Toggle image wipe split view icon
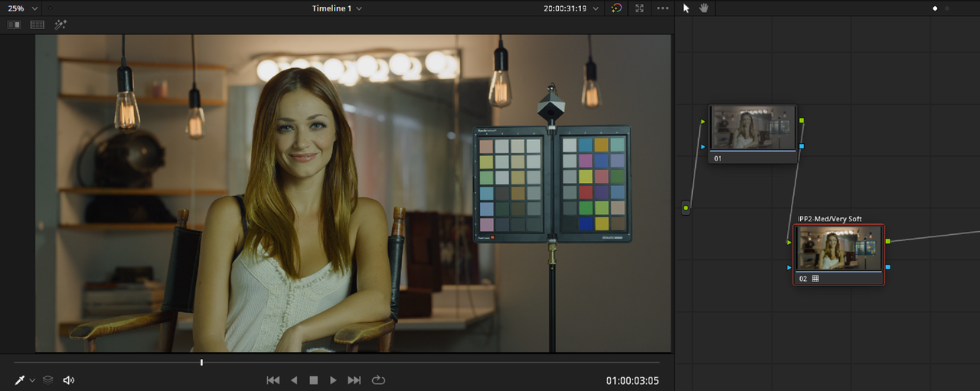Screen dimensions: 980x391 click(x=14, y=24)
